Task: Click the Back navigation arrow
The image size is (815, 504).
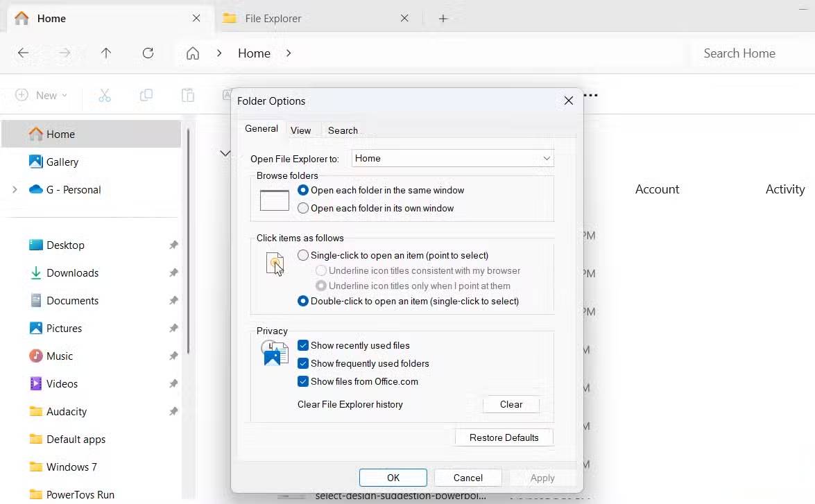Action: click(x=23, y=53)
